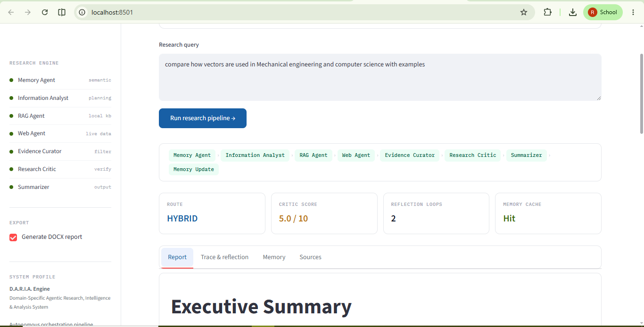Click inside the Research query text area
Image resolution: width=644 pixels, height=327 pixels.
(380, 77)
